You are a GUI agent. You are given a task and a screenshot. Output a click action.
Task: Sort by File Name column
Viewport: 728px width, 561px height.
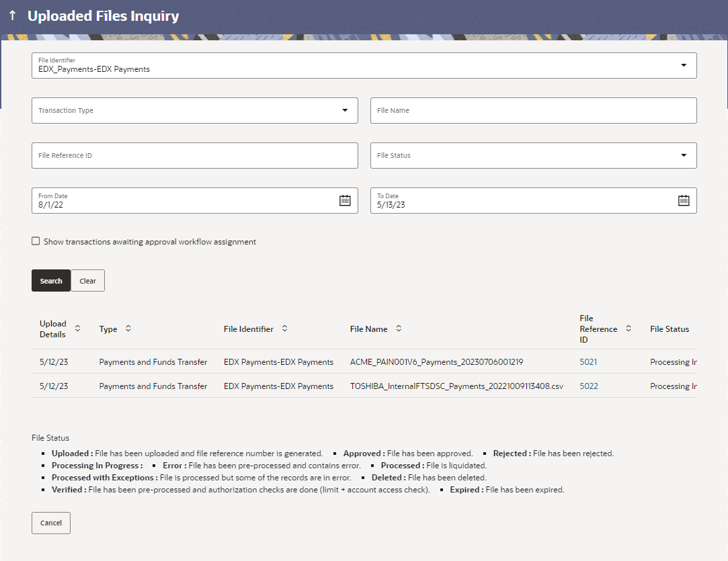pos(399,329)
